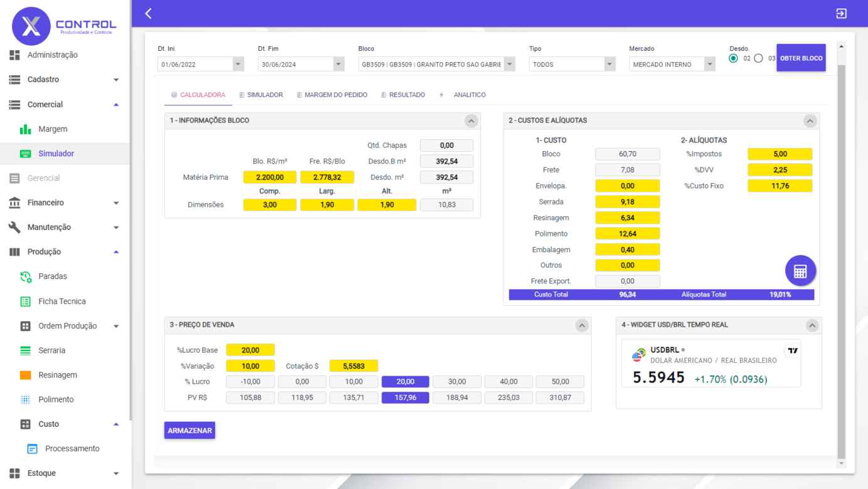
Task: Select the Desdo. 02 radio option
Action: [733, 58]
